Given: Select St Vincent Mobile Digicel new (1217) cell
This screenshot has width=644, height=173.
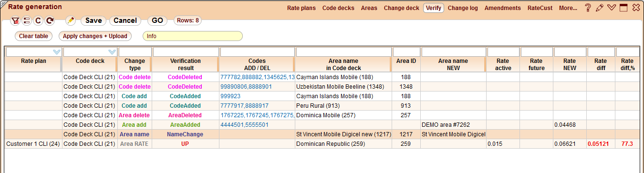Looking at the screenshot, I should tap(343, 134).
